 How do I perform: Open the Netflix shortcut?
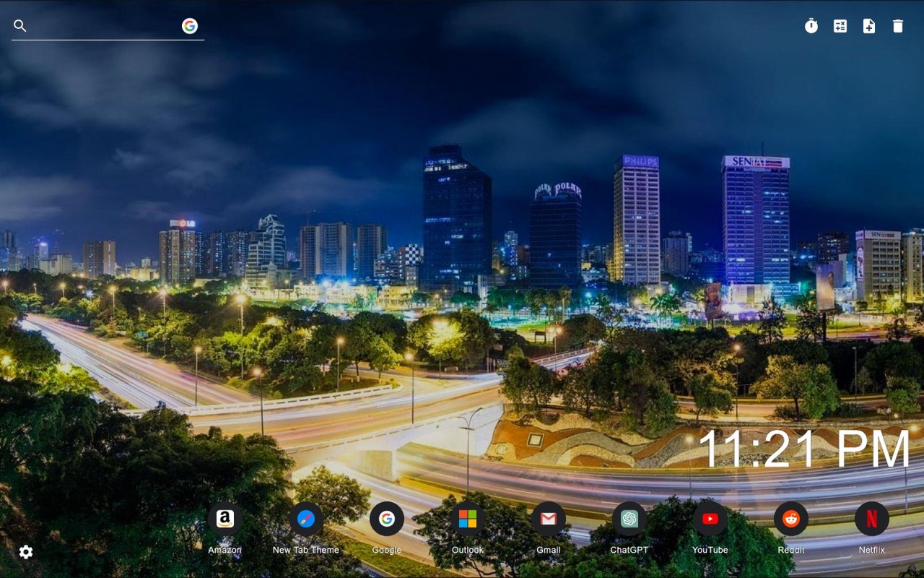[872, 519]
